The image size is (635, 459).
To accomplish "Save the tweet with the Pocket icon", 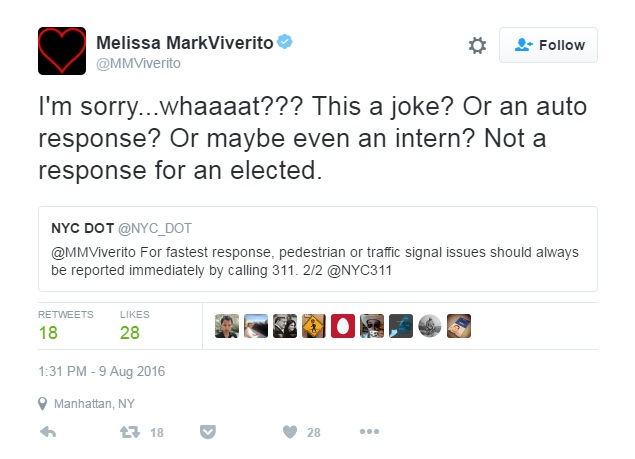I will point(208,432).
